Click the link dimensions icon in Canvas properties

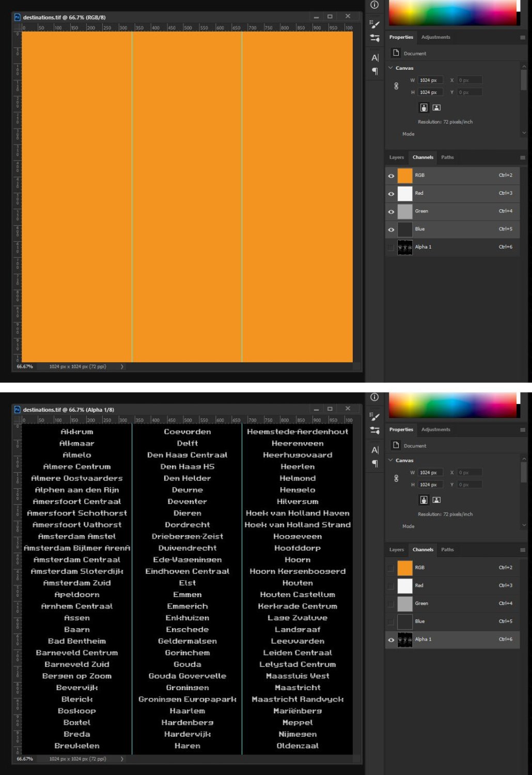[396, 86]
